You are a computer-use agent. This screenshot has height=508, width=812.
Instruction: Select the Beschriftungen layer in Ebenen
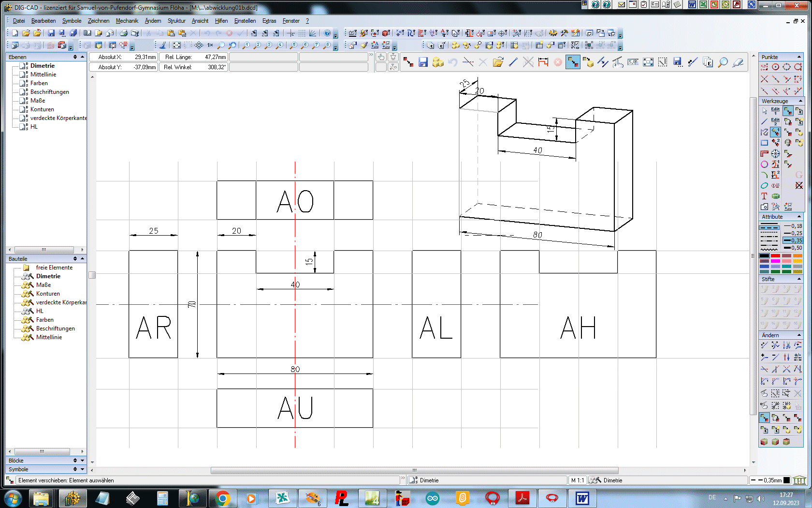click(x=50, y=92)
